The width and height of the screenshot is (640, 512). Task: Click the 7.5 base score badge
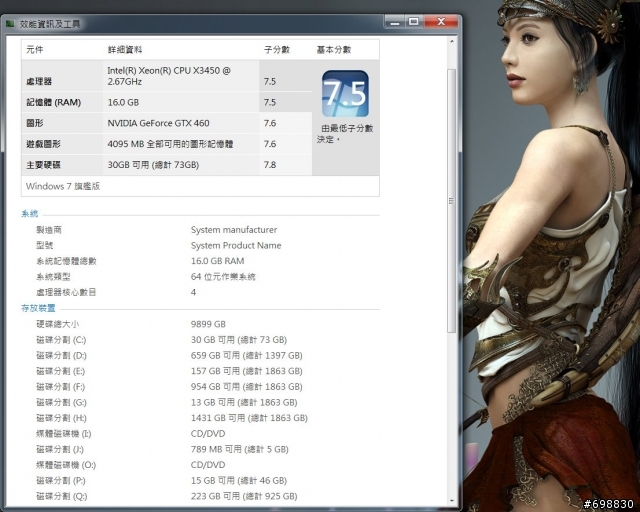(345, 93)
